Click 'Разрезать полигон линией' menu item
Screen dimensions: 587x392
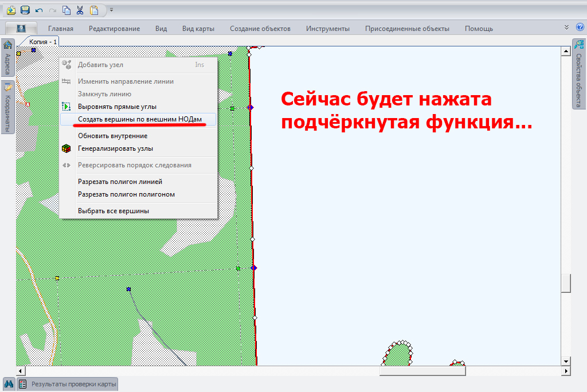[x=120, y=182]
